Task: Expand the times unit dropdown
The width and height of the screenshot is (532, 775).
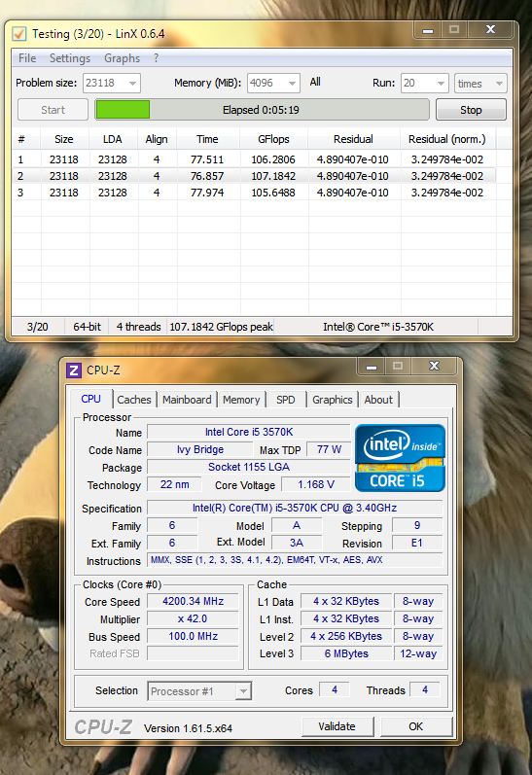Action: [x=499, y=83]
